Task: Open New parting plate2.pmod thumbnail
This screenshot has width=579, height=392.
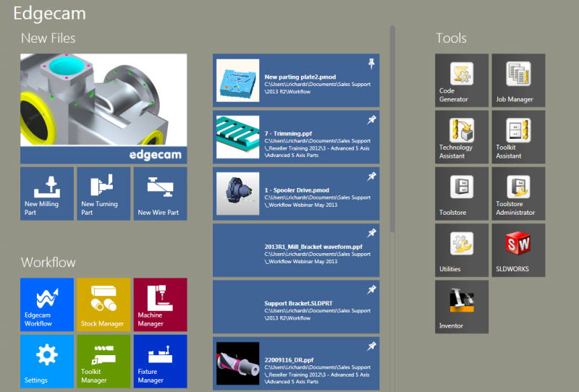Action: pos(238,80)
